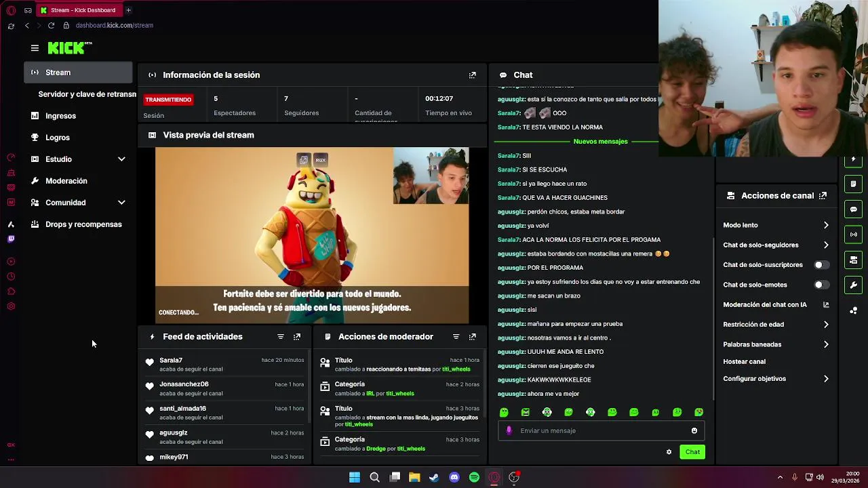Switch to the Stream - Kick Dashboard tab
868x488 pixels.
point(79,10)
